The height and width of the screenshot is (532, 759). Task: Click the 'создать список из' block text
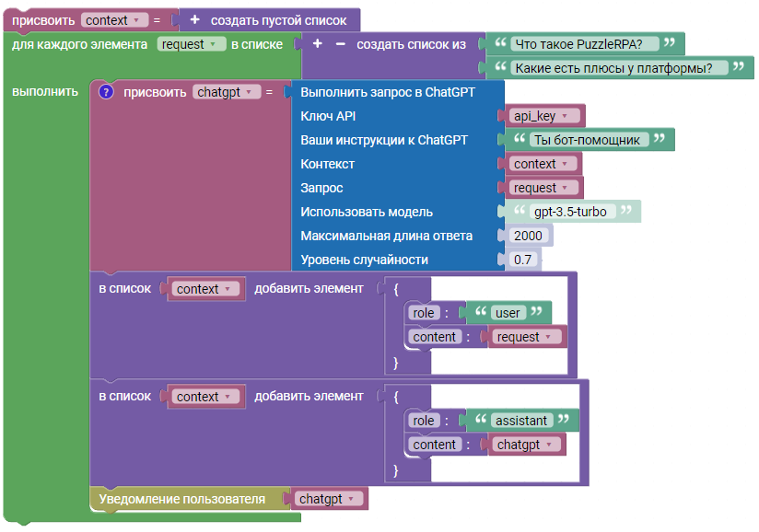click(x=412, y=44)
